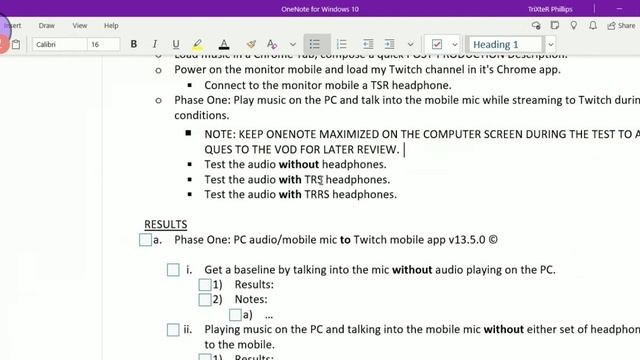
Task: Click 'Test the audio with TRS headphones'
Action: click(x=297, y=179)
